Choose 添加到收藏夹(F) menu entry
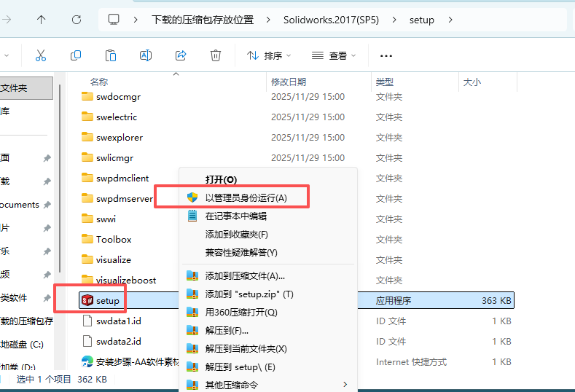This screenshot has height=392, width=575. click(x=237, y=235)
